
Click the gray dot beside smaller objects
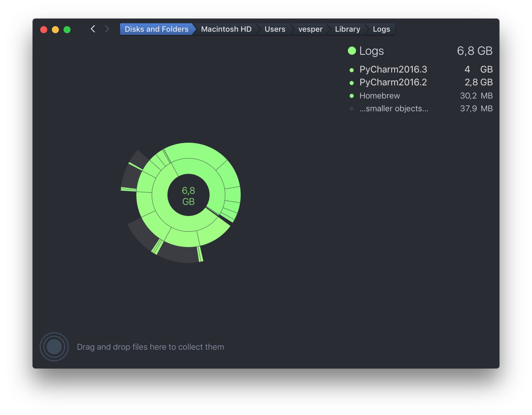coord(351,109)
